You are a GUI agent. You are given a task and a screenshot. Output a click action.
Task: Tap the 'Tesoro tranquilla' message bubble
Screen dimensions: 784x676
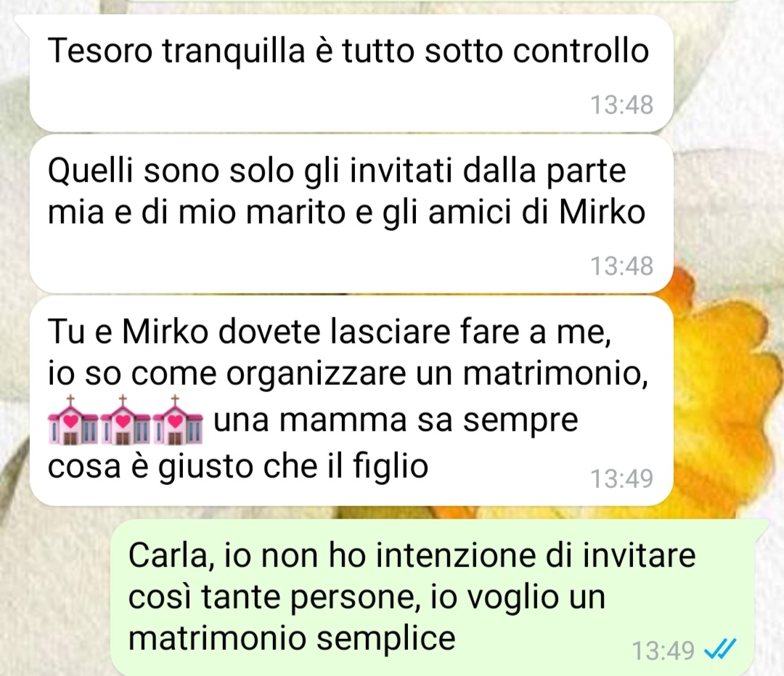point(350,73)
